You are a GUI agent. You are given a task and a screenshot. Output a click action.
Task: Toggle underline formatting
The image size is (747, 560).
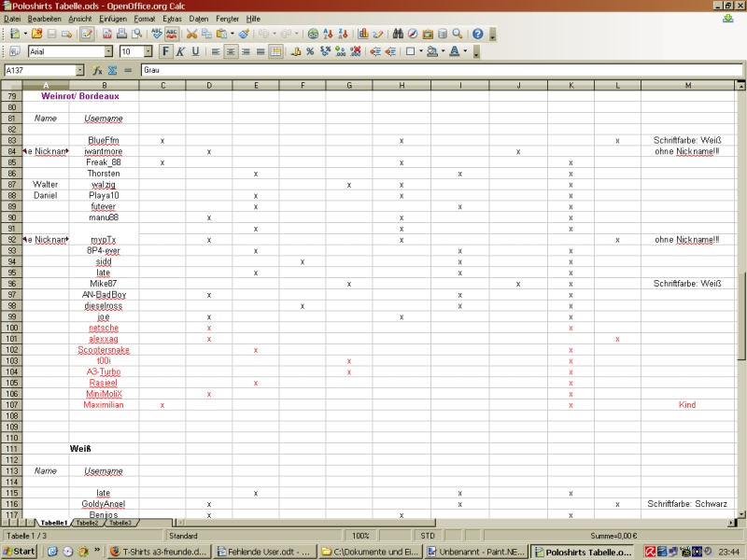tap(195, 51)
